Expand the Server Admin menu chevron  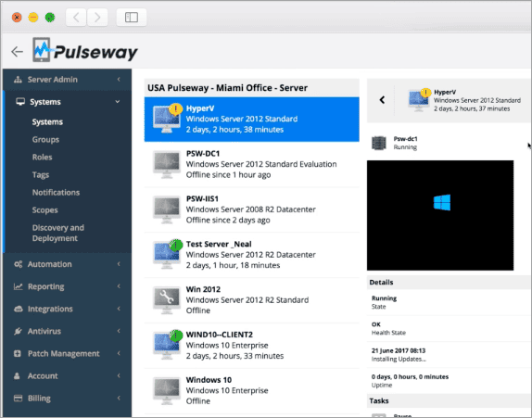[119, 80]
